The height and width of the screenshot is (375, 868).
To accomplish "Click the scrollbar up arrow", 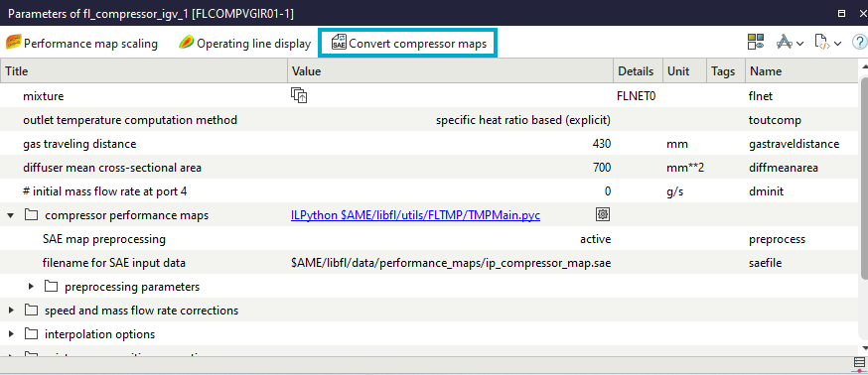I will [864, 65].
